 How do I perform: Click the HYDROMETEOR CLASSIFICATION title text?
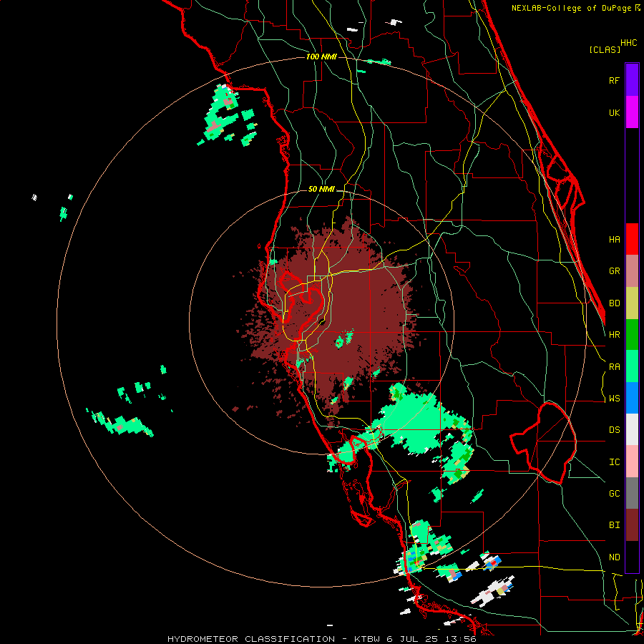pos(251,639)
